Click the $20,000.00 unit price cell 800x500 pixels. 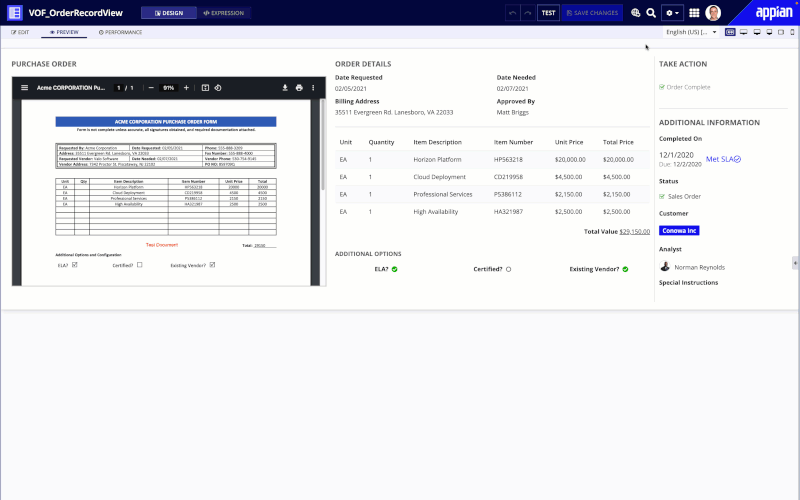click(x=570, y=160)
